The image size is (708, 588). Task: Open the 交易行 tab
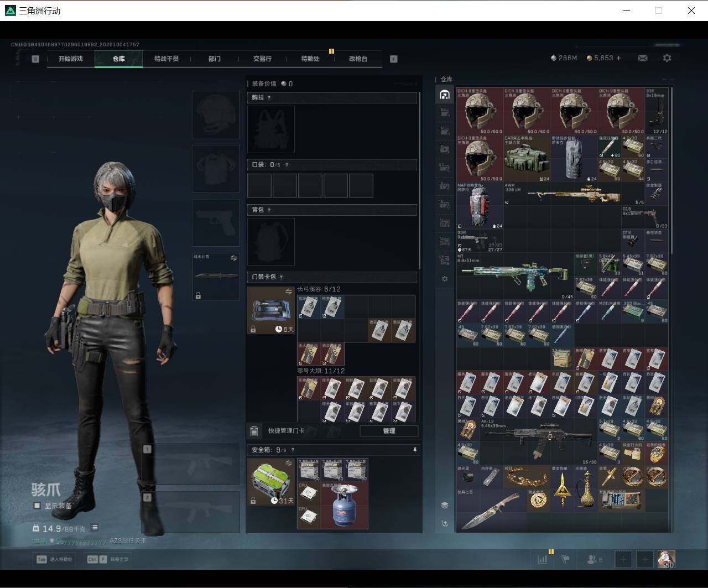pos(262,59)
